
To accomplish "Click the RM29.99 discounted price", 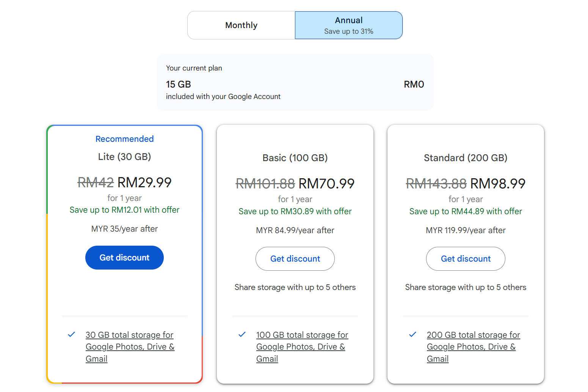I will (144, 183).
